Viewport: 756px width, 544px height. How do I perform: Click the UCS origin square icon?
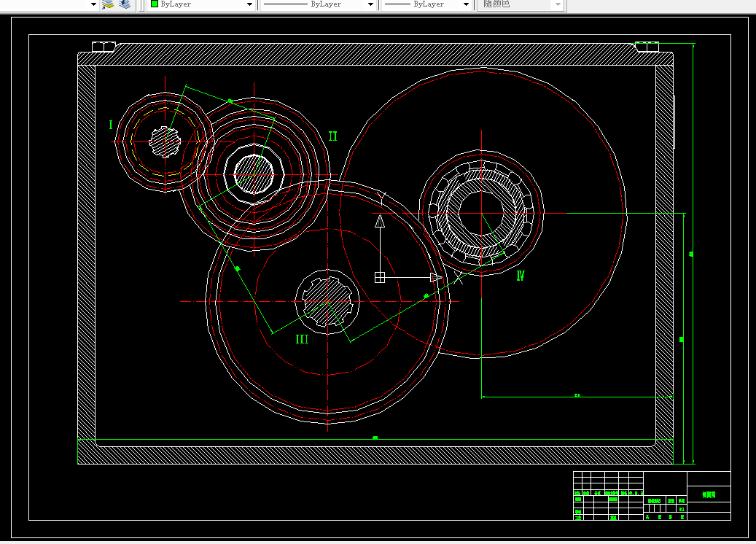pos(380,277)
